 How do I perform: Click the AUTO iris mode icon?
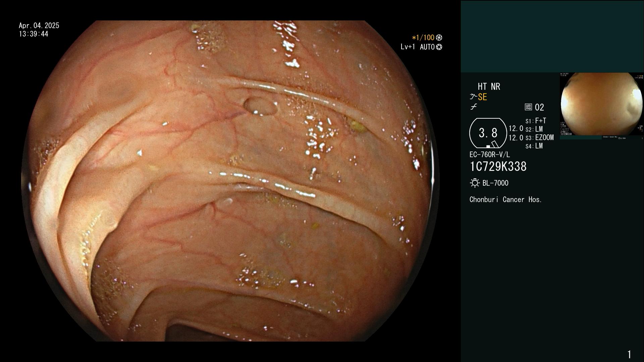pyautogui.click(x=439, y=47)
